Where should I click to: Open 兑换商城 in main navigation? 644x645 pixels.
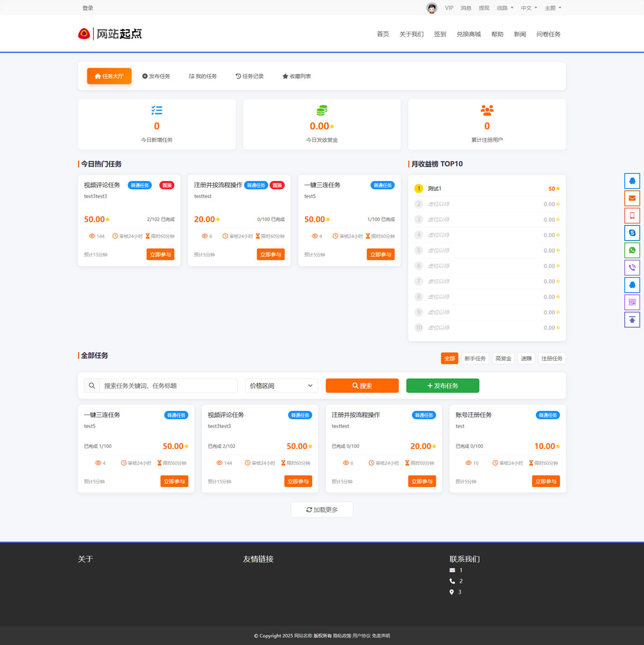(x=469, y=34)
